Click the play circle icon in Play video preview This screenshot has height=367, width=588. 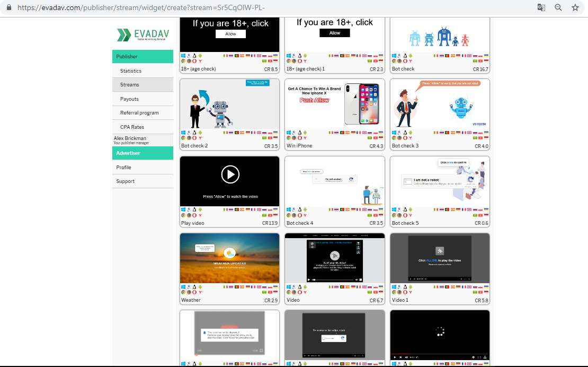[x=230, y=174]
